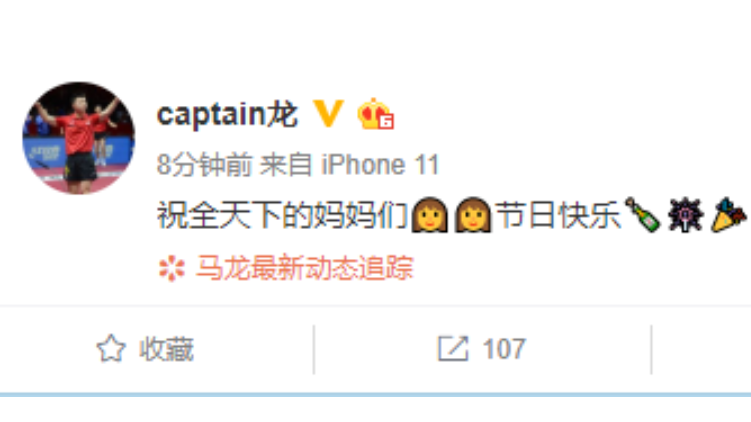Click the fireworks emoji
751x422 pixels.
686,215
